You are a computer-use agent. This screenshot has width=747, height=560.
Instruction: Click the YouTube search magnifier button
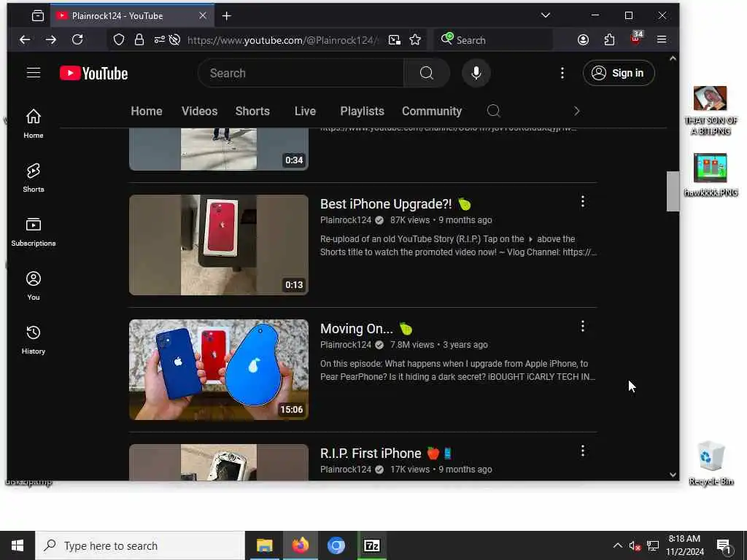tap(426, 73)
